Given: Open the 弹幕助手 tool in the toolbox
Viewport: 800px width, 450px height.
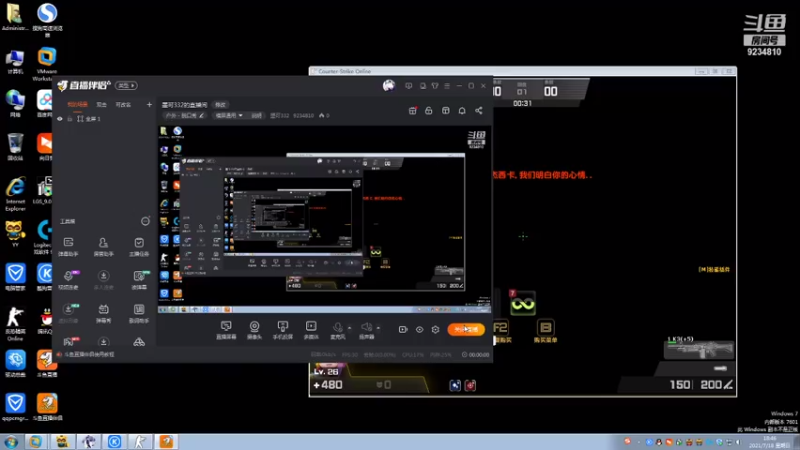Looking at the screenshot, I should 68,246.
